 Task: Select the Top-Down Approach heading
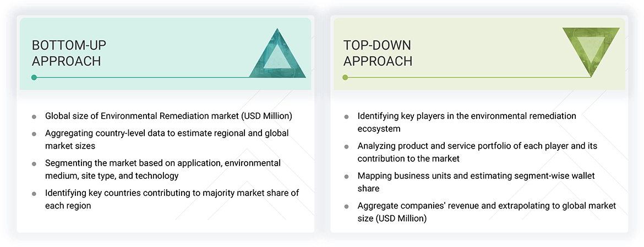378,53
